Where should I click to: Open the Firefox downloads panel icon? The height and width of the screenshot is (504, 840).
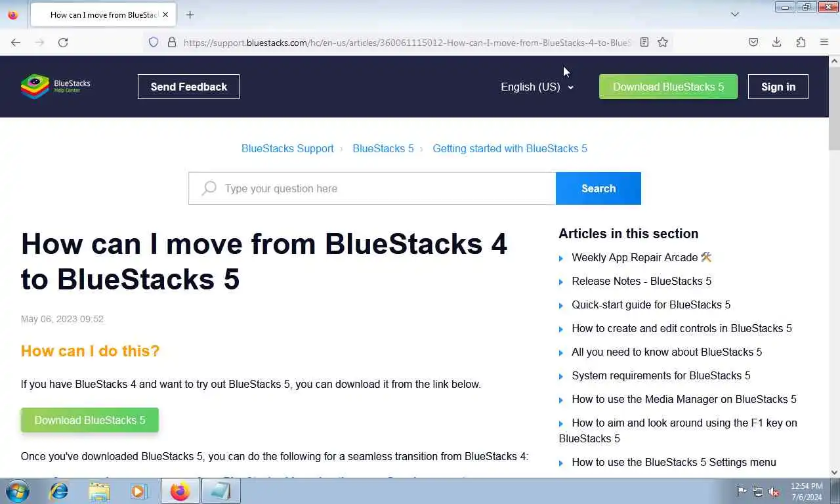pyautogui.click(x=777, y=42)
